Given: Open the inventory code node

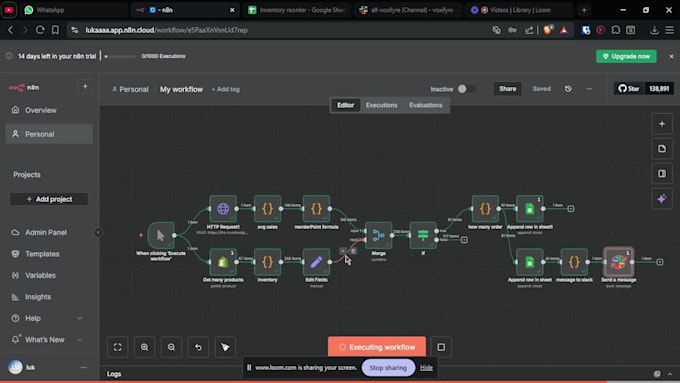Looking at the screenshot, I should pyautogui.click(x=268, y=262).
